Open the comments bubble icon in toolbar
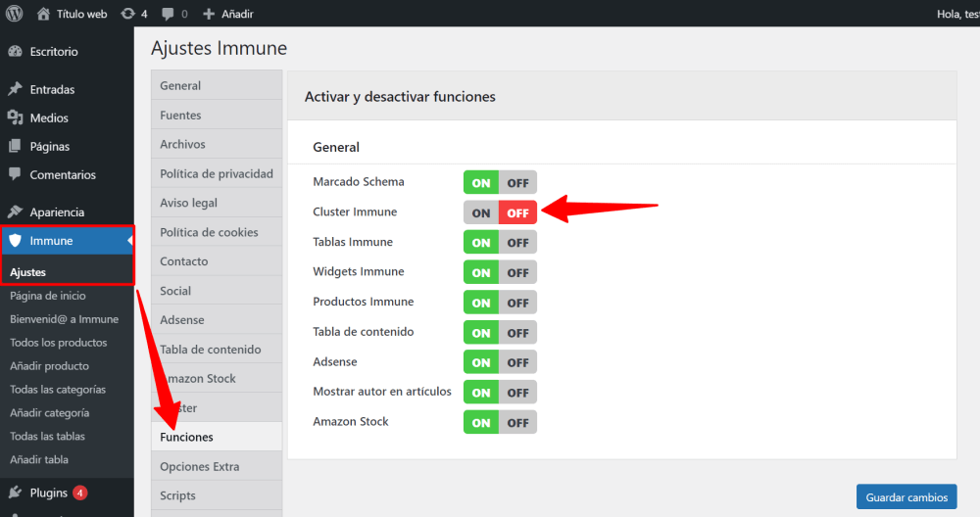Screen dimensions: 980x517 click(169, 14)
